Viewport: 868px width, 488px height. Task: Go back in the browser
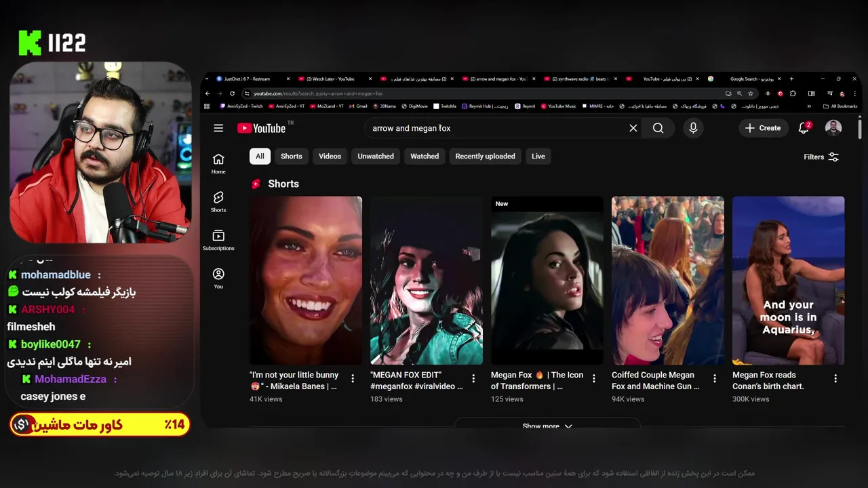pos(208,94)
